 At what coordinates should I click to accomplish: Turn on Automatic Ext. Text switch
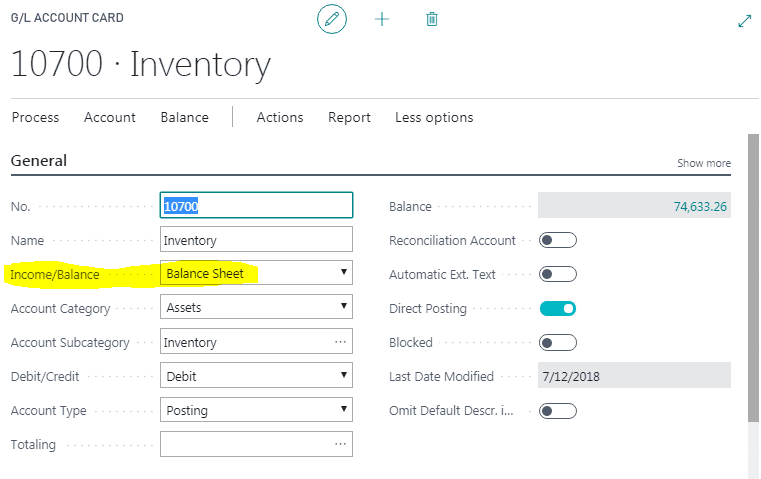[558, 274]
